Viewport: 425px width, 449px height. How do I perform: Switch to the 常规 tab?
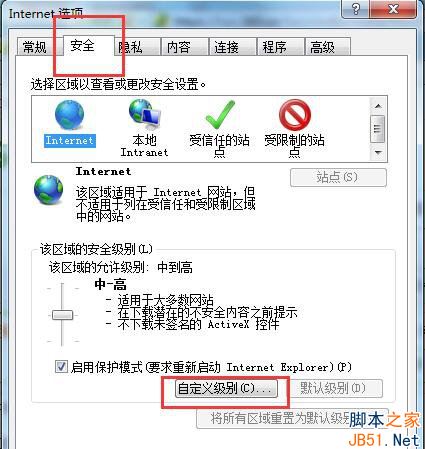tap(35, 47)
